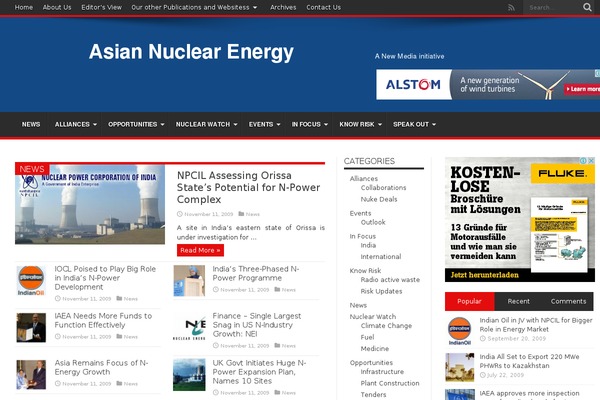Click IndianOil logo thumbnail beside IOCL article

[x=31, y=281]
